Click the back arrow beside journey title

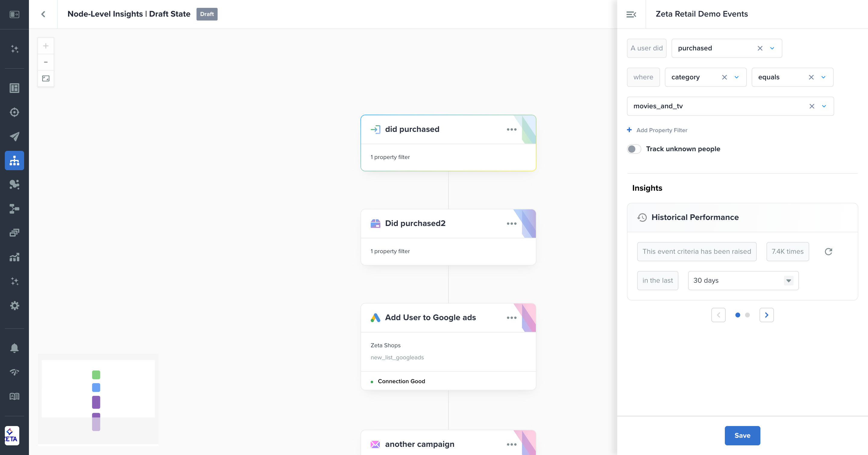(43, 14)
